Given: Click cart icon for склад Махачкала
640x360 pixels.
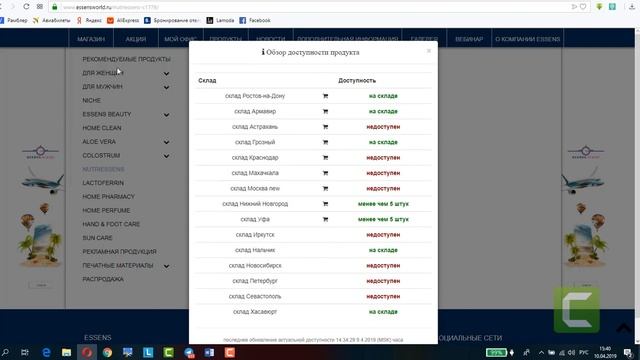Looking at the screenshot, I should pos(325,173).
